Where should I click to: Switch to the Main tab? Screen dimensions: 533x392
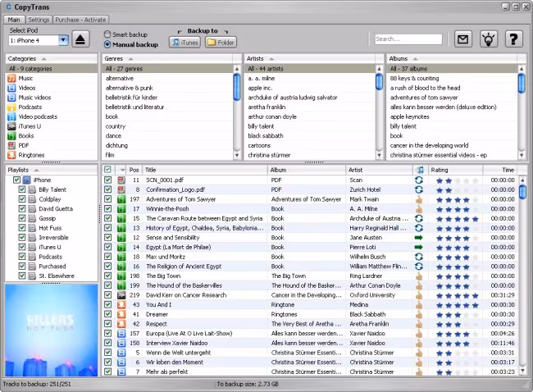(x=14, y=20)
